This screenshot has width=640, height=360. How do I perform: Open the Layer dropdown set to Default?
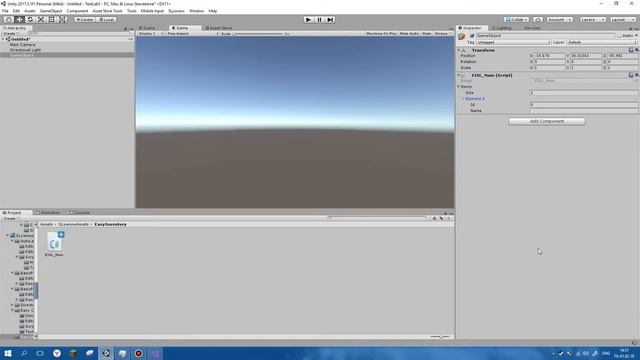pyautogui.click(x=602, y=42)
